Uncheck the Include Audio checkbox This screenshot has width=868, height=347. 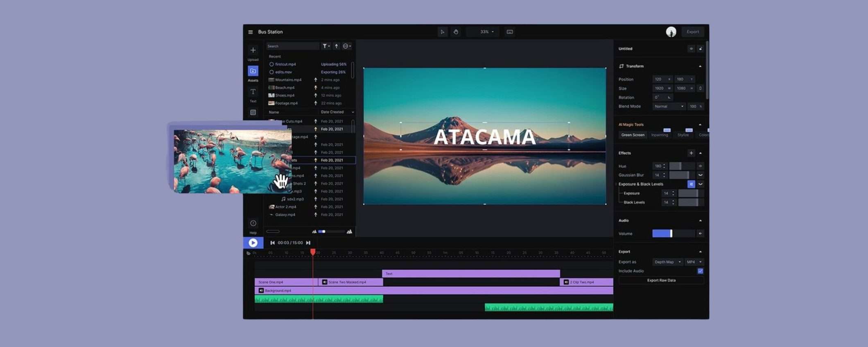[700, 271]
